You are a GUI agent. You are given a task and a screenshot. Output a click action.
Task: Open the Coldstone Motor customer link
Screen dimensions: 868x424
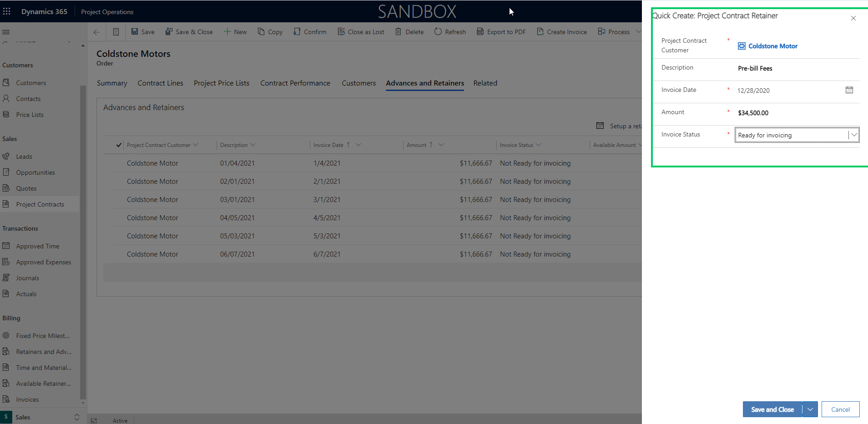772,46
